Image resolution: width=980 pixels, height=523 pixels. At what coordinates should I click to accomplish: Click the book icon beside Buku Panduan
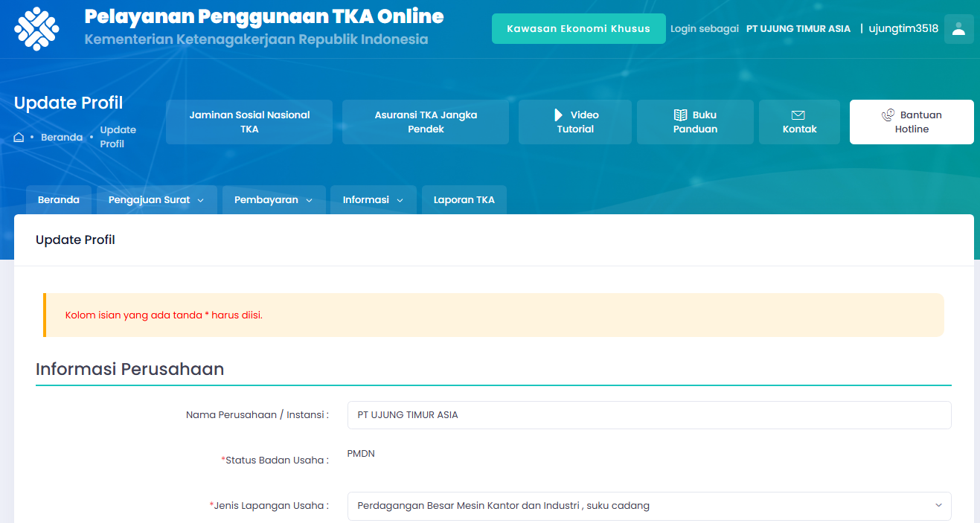[x=680, y=115]
